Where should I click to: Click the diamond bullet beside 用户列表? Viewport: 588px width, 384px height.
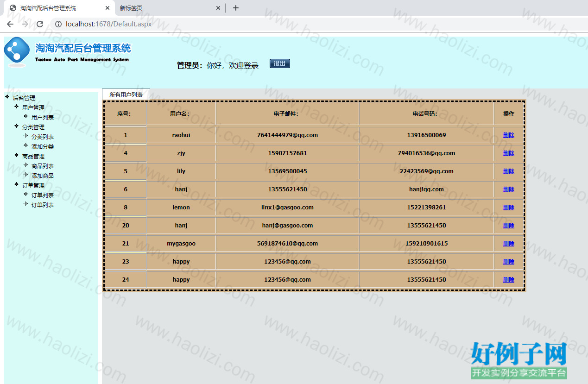coord(25,116)
